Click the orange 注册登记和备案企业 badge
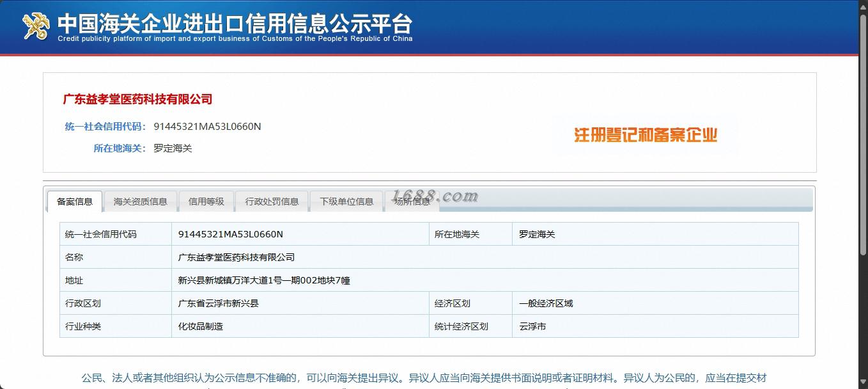Viewport: 868px width, 389px height. click(x=646, y=134)
